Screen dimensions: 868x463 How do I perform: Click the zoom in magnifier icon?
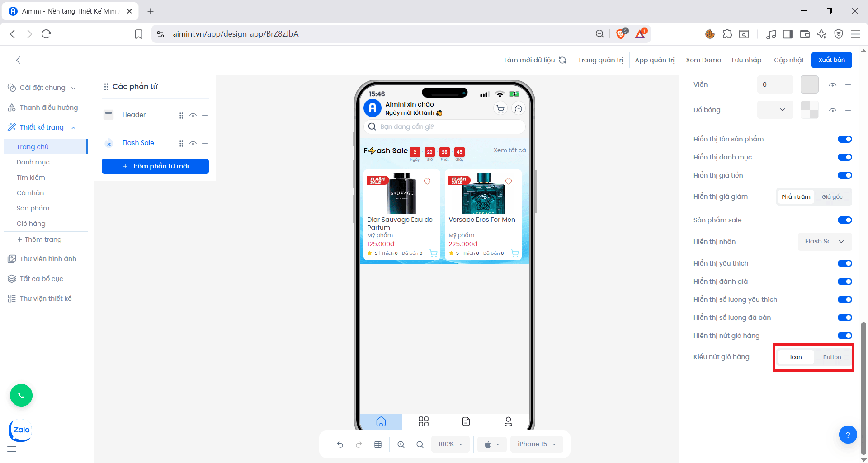(x=401, y=444)
